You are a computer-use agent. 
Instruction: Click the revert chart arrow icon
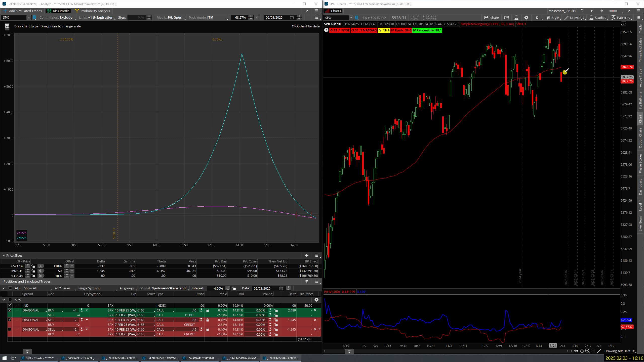click(582, 11)
